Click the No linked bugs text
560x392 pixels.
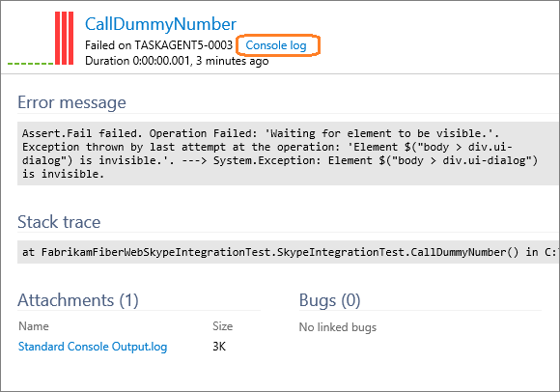(x=338, y=327)
